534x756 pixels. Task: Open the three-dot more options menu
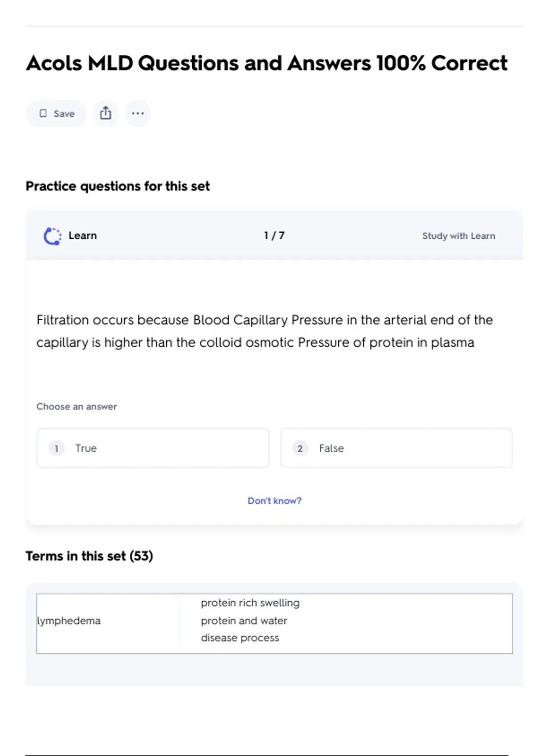pyautogui.click(x=138, y=113)
